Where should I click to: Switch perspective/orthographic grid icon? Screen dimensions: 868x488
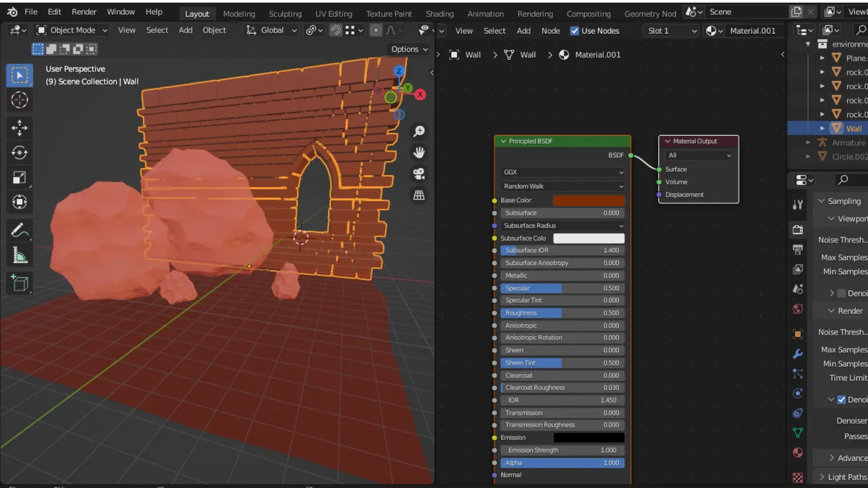[x=419, y=195]
